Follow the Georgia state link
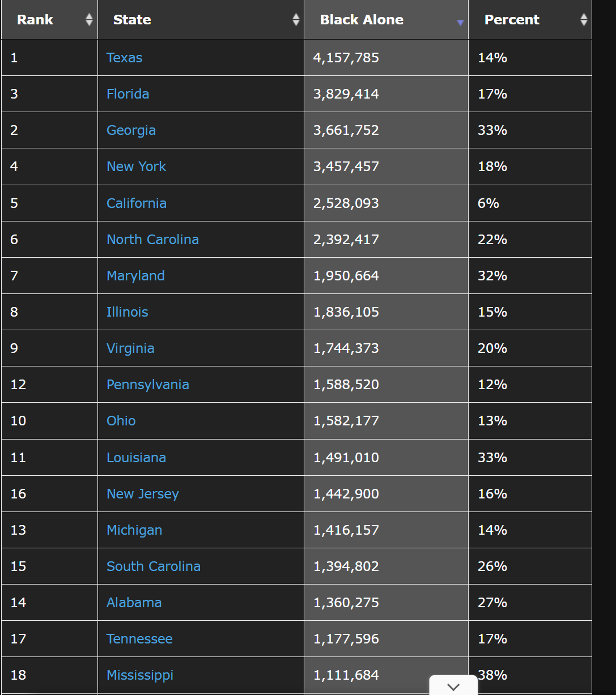Screen dimensions: 616x695 (131, 130)
